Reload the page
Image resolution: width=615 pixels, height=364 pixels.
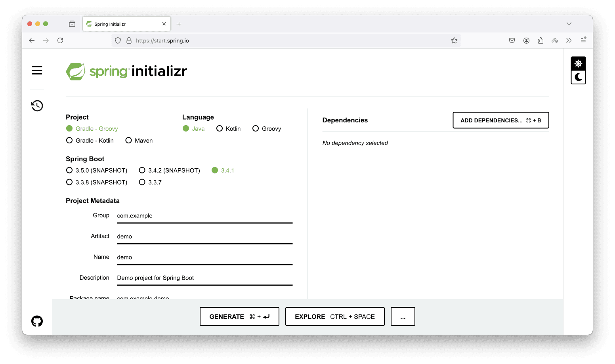(60, 40)
